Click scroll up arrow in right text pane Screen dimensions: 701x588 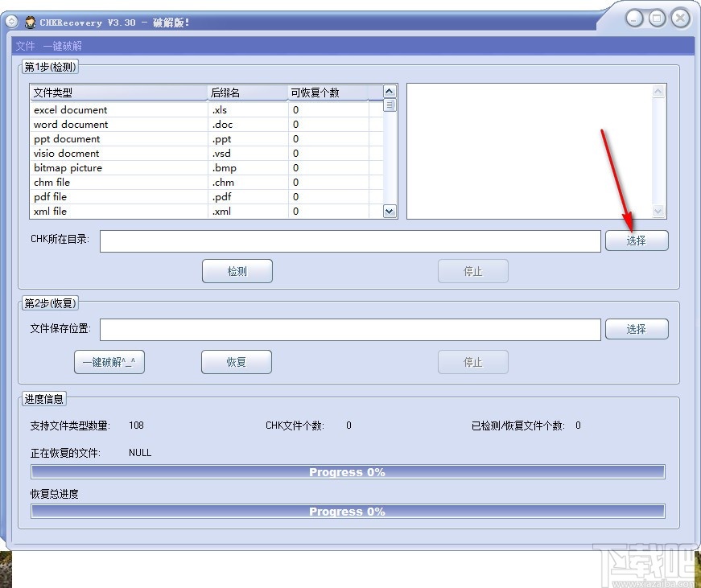(x=658, y=92)
